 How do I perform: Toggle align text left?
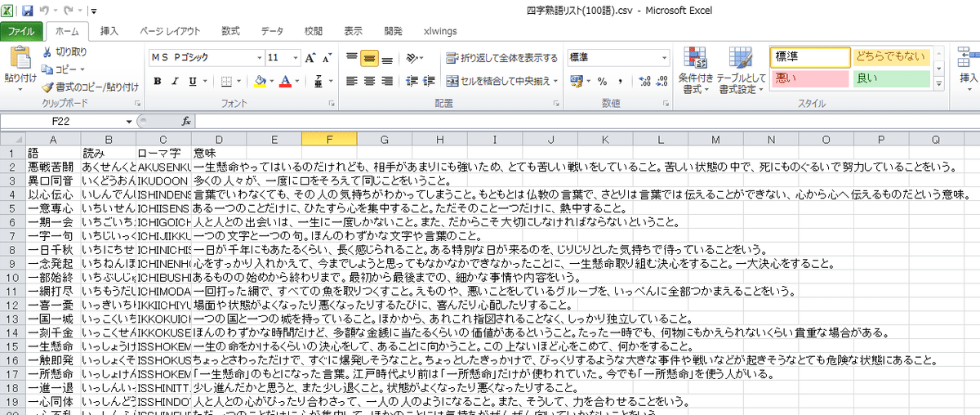tap(351, 81)
